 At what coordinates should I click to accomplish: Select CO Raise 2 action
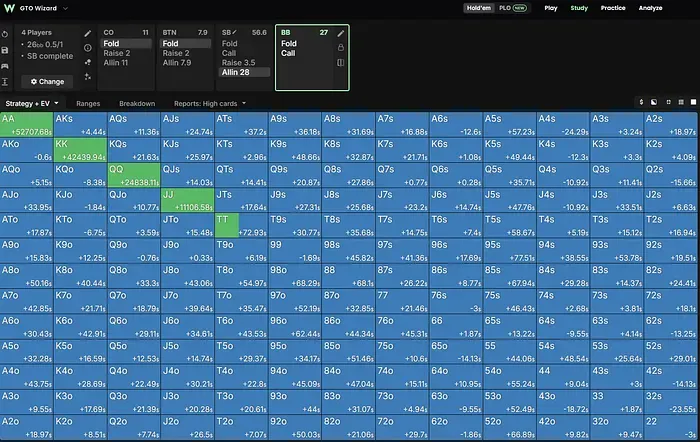pos(117,53)
